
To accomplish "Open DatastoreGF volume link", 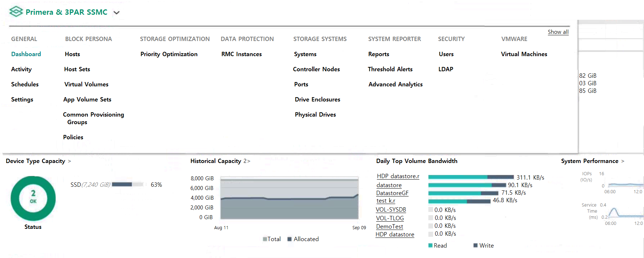I will (392, 193).
